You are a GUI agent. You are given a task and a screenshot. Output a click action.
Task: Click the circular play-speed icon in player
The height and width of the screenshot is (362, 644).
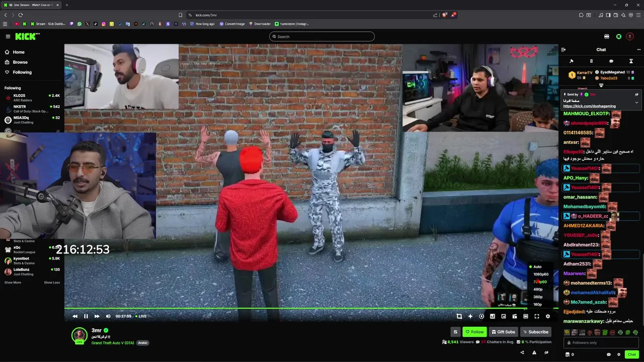[481, 316]
